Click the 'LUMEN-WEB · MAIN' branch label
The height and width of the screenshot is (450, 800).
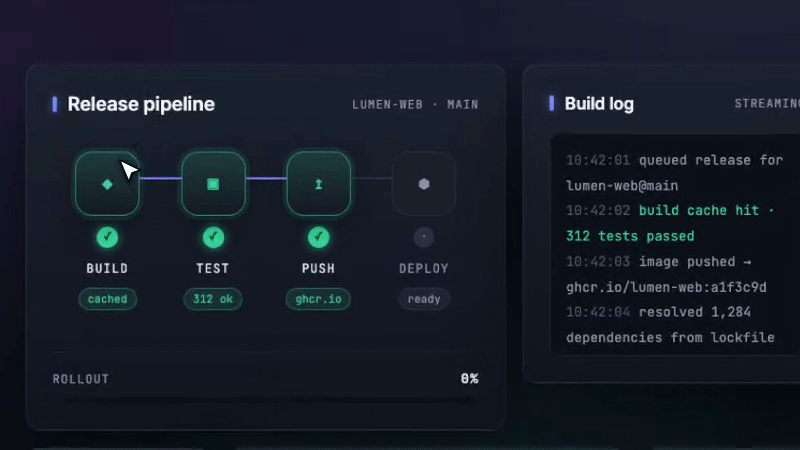point(415,105)
